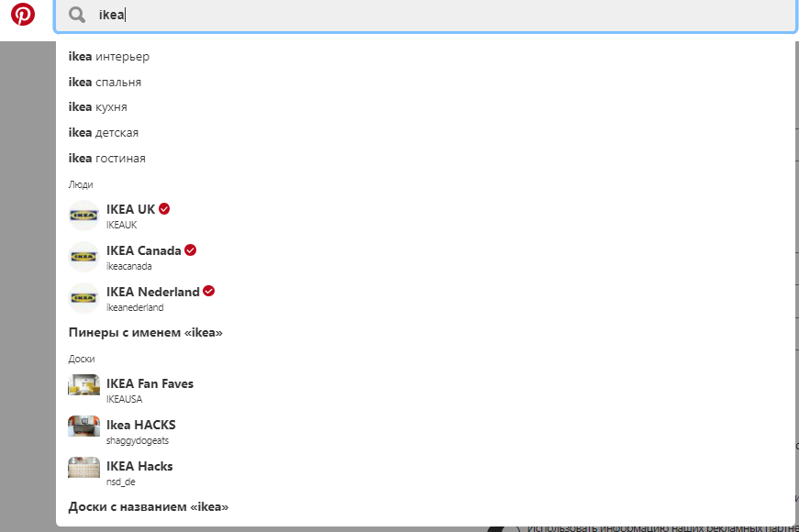Viewport: 799px width, 532px height.
Task: Select the "ikea интерьер" search suggestion
Action: pyautogui.click(x=108, y=57)
